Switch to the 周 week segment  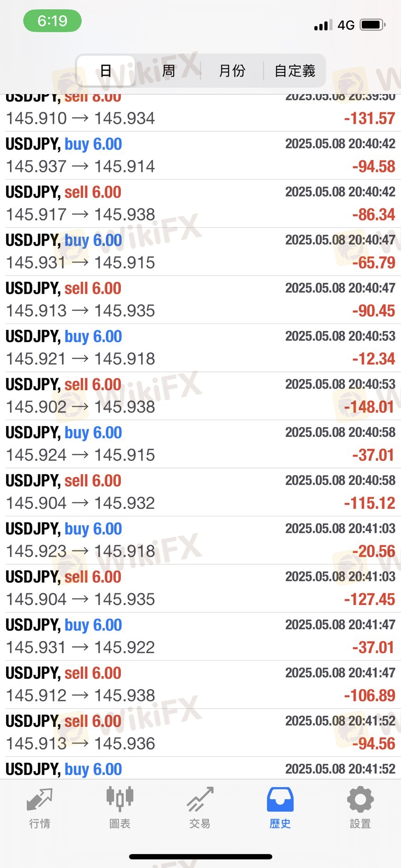pyautogui.click(x=168, y=71)
